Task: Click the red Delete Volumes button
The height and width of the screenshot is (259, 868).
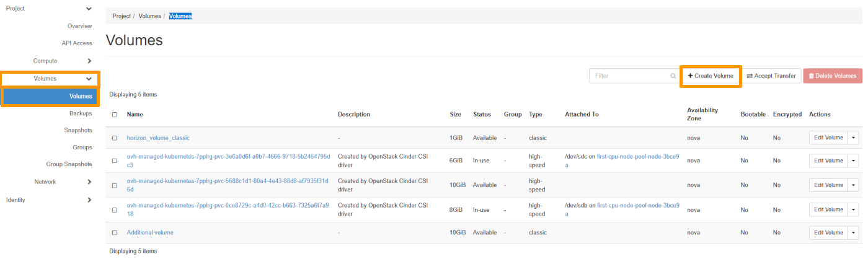Action: pyautogui.click(x=832, y=76)
